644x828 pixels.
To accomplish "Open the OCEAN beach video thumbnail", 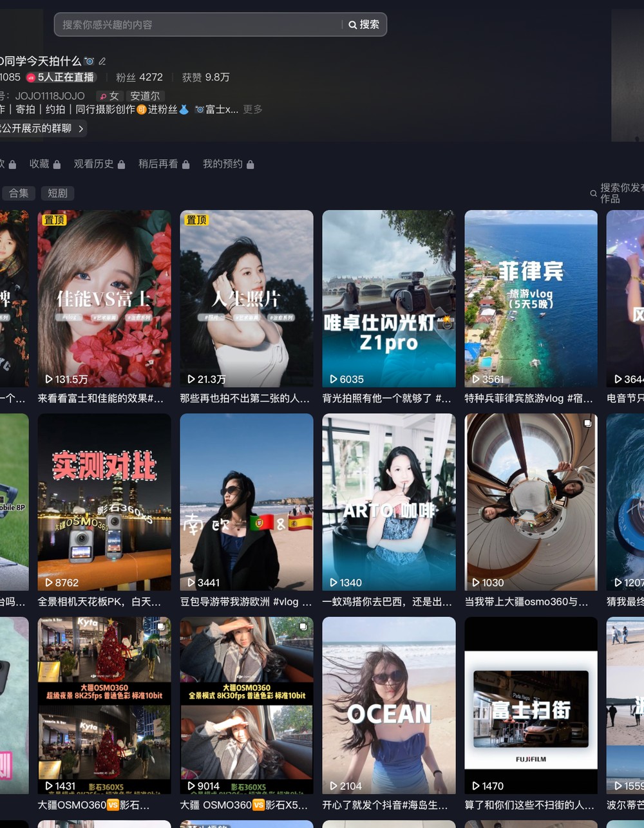I will point(389,706).
